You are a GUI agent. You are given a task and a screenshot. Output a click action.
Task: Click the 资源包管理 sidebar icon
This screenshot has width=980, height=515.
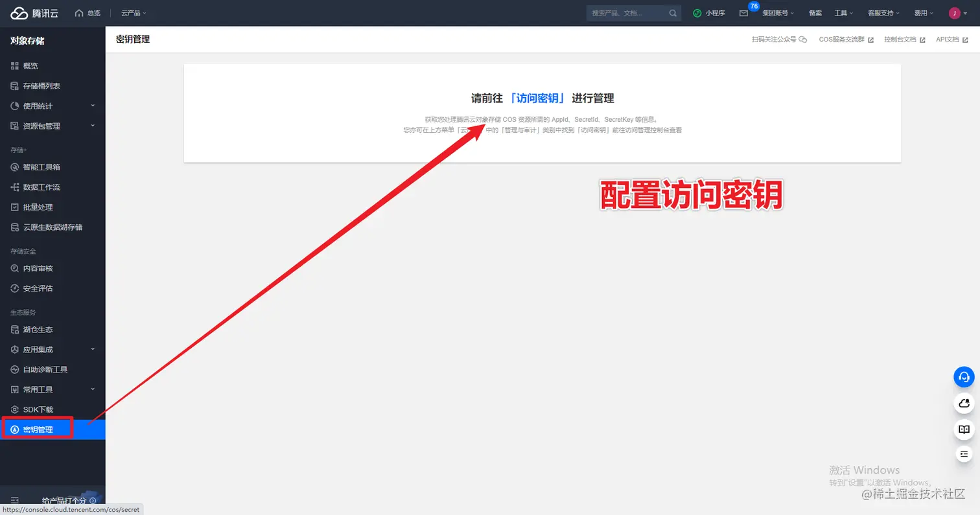(15, 126)
